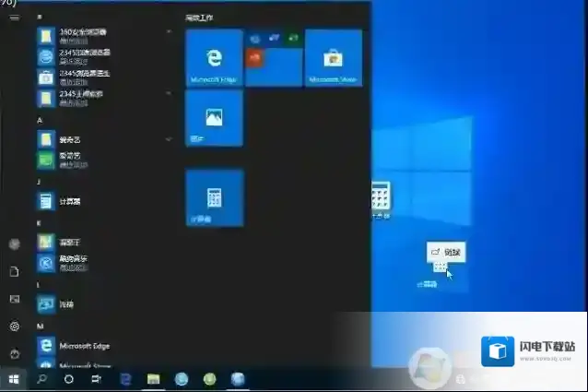
Task: Open the Microsoft Edge tile
Action: pos(214,58)
